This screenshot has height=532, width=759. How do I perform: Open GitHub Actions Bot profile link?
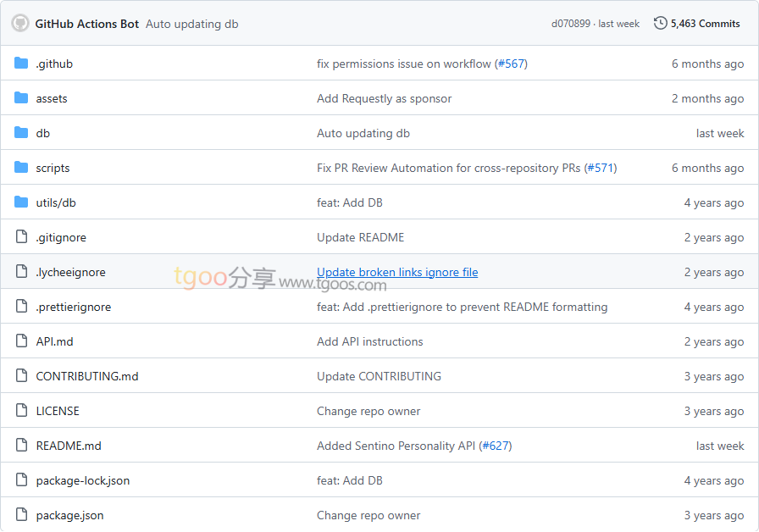coord(87,24)
